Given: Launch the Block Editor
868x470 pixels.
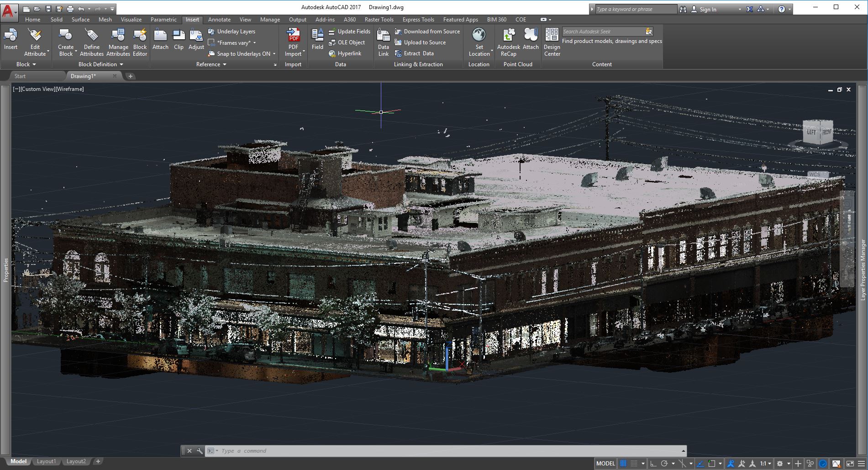Looking at the screenshot, I should tap(140, 42).
